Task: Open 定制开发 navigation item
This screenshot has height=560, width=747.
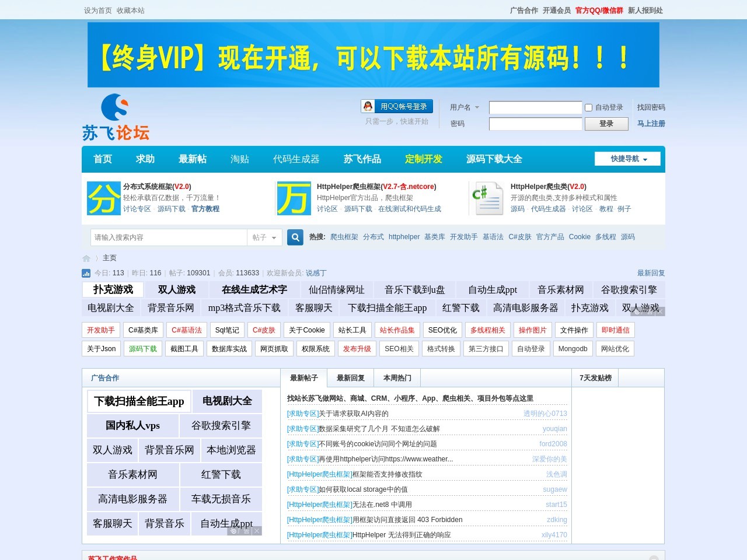Action: pos(424,159)
